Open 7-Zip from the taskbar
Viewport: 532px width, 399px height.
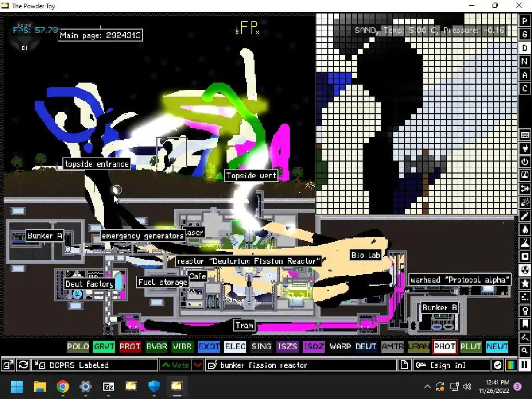(x=108, y=387)
